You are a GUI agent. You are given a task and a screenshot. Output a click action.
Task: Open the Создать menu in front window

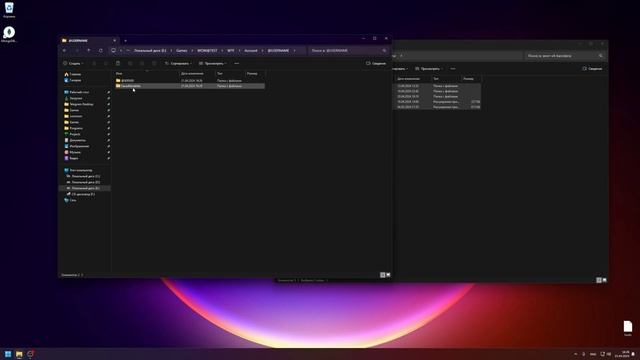coord(73,64)
